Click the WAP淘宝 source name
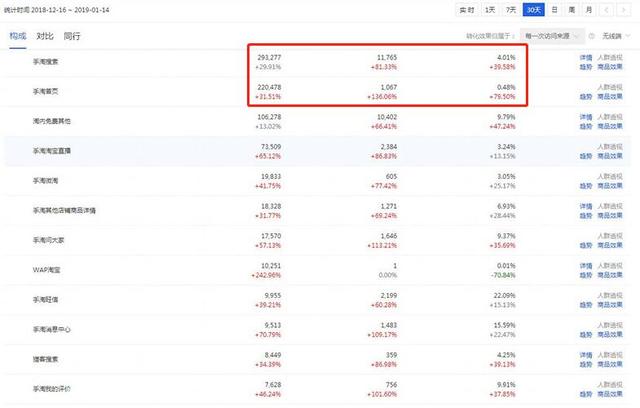This screenshot has width=640, height=408. [46, 270]
